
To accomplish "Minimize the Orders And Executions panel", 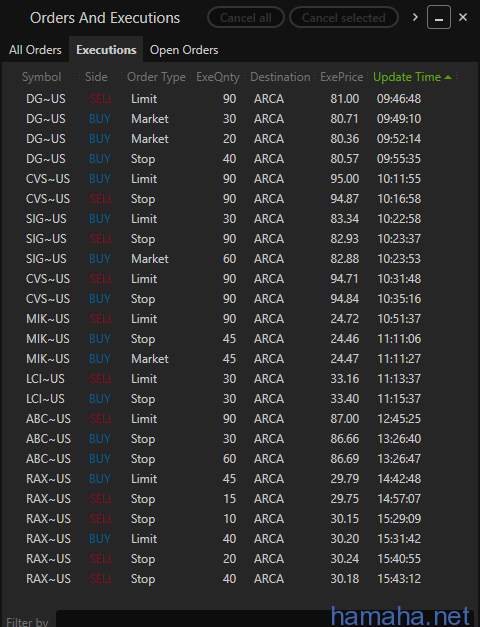I will click(439, 17).
